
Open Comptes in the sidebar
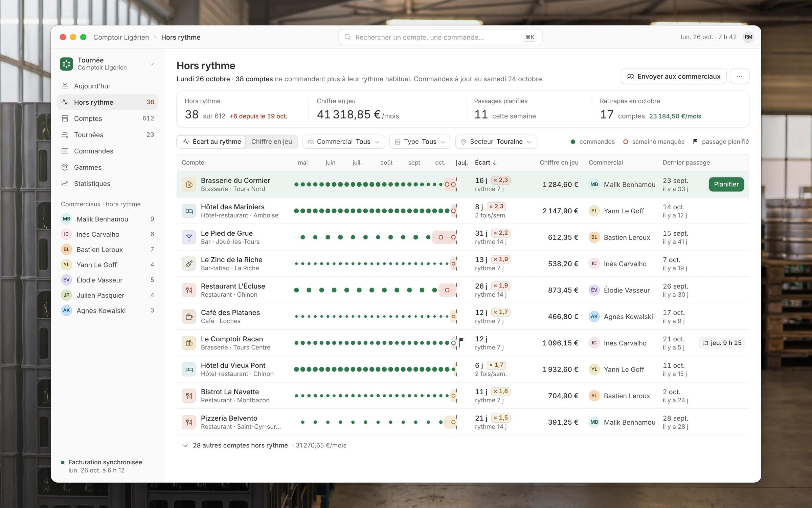(108, 119)
